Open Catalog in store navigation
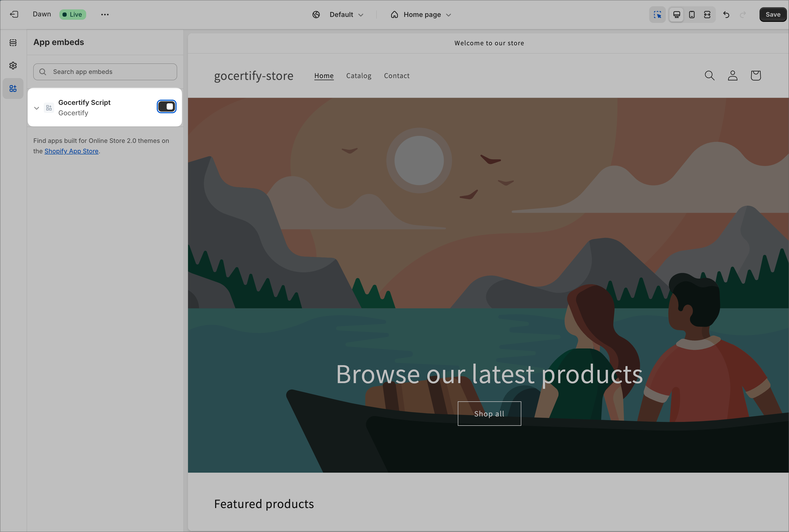Screen dimensions: 789x532 click(x=359, y=76)
